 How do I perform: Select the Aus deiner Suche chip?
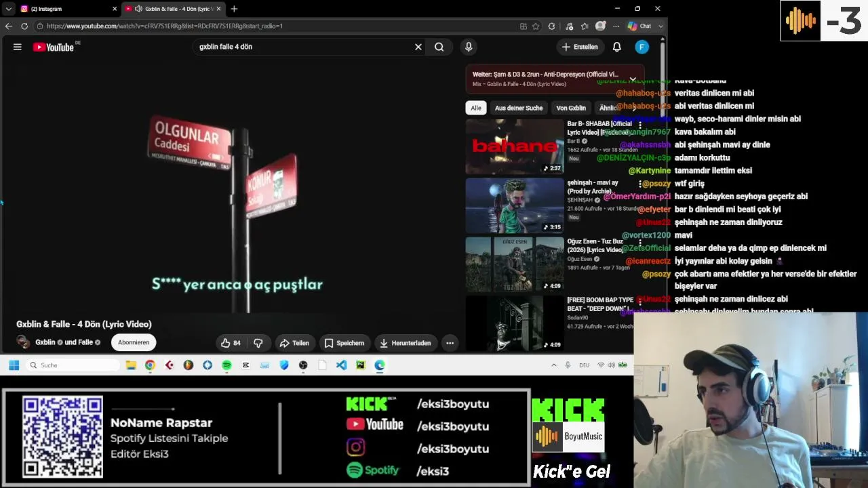(519, 108)
